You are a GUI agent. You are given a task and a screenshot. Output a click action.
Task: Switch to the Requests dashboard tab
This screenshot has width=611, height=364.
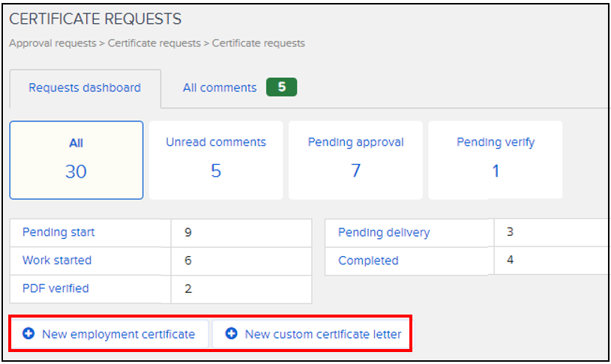[85, 88]
